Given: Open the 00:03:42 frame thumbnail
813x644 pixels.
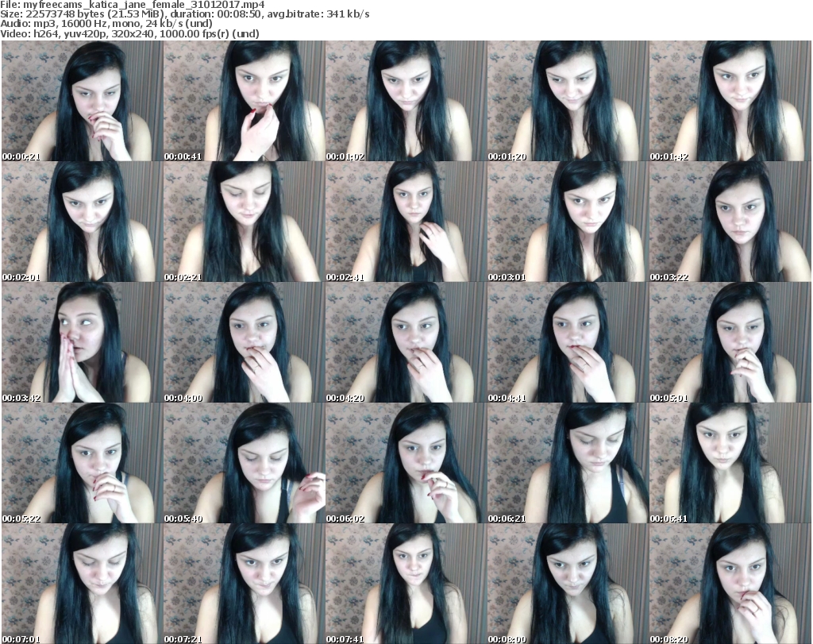Looking at the screenshot, I should 82,342.
